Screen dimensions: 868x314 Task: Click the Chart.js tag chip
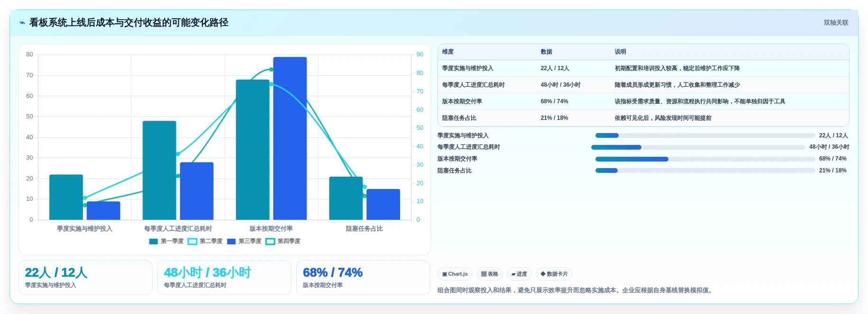click(455, 274)
